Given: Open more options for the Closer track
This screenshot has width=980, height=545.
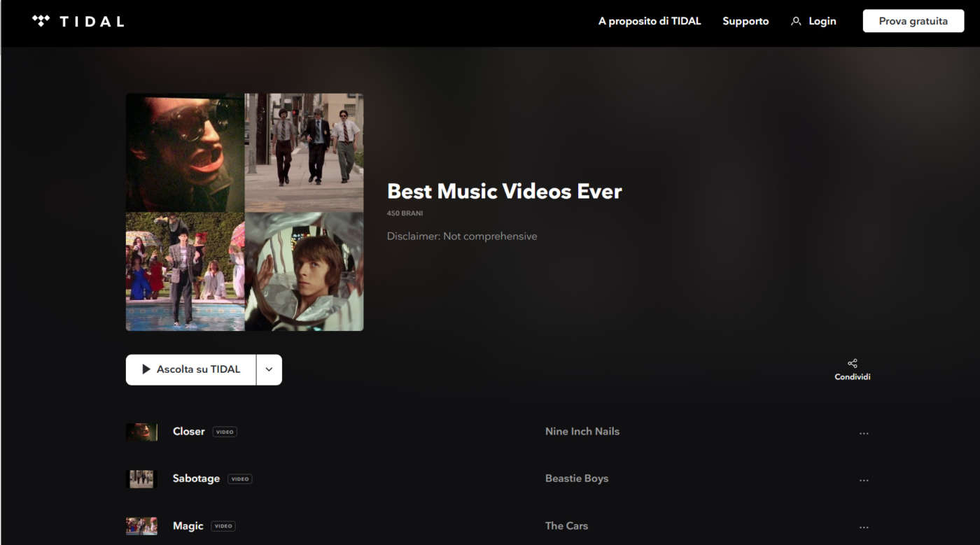Looking at the screenshot, I should [864, 433].
